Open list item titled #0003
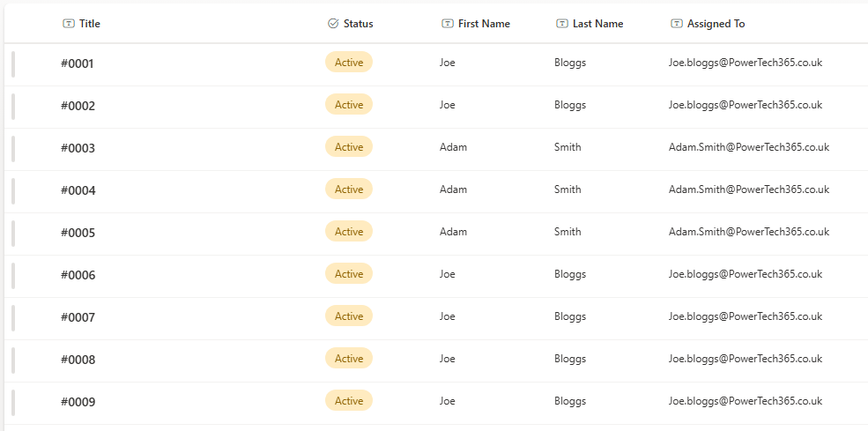Screen dimensions: 868x431 (78, 148)
